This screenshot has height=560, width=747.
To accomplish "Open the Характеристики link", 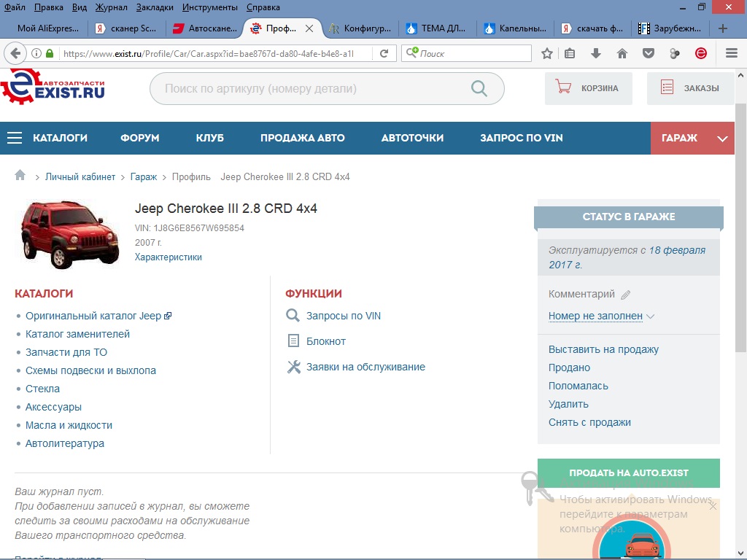I will 169,257.
